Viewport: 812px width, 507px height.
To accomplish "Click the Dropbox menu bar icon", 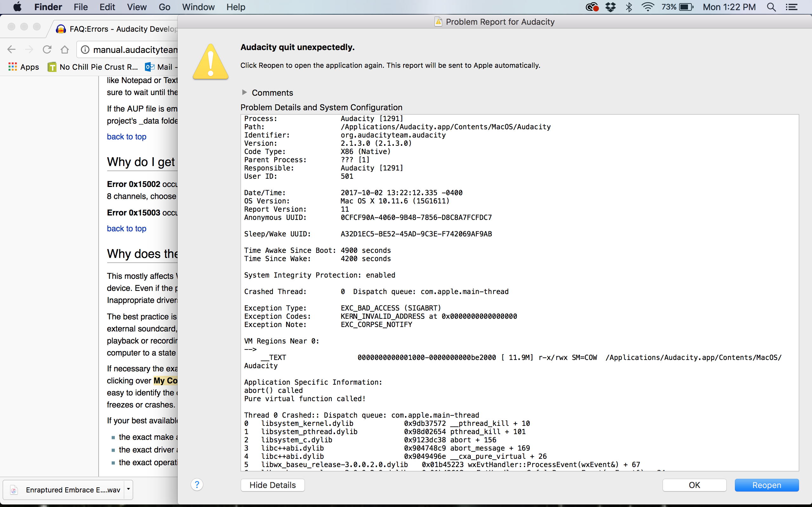I will click(610, 7).
